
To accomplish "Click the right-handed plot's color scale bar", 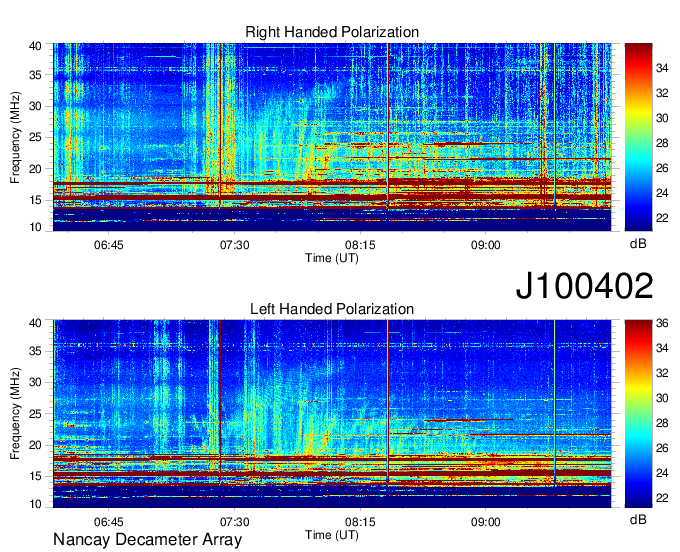I will (x=638, y=137).
